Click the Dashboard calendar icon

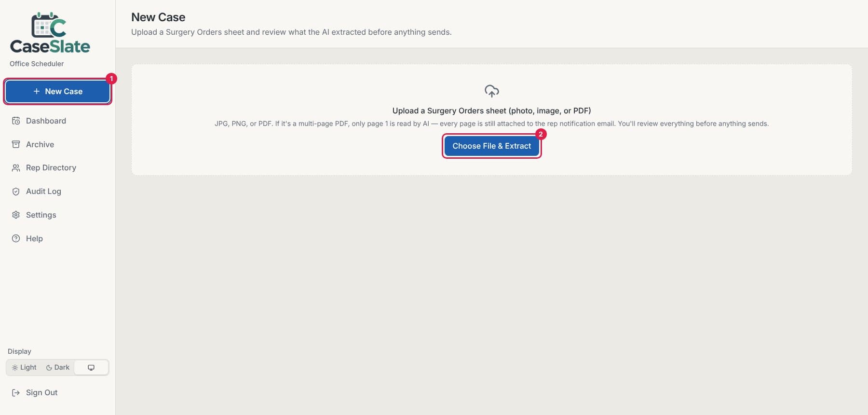click(x=16, y=121)
